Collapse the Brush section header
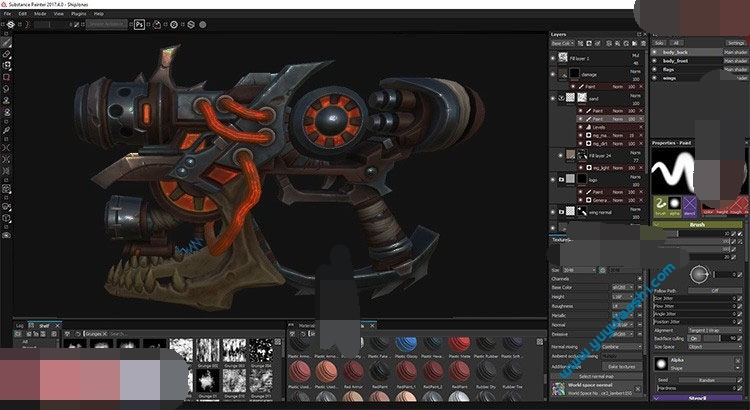 [x=698, y=224]
